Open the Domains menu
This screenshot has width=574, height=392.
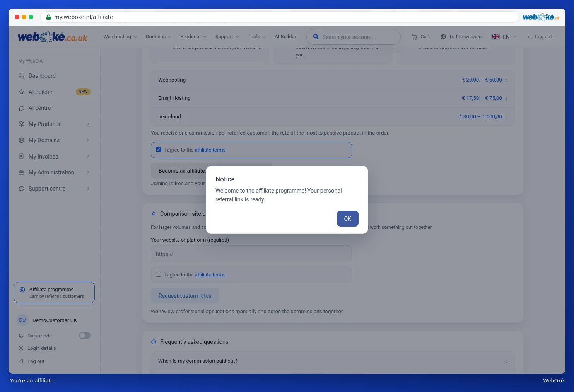click(159, 37)
